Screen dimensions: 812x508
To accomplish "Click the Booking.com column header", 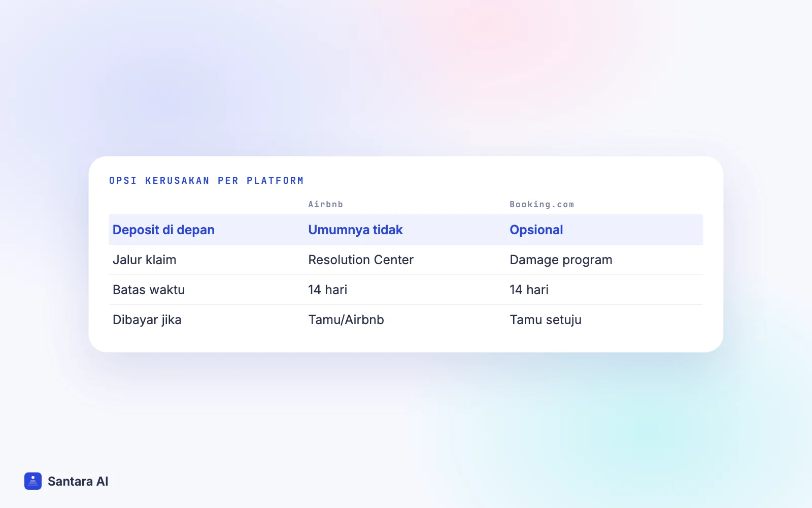I will [x=542, y=204].
